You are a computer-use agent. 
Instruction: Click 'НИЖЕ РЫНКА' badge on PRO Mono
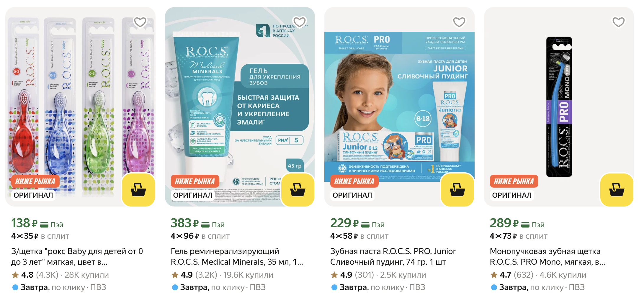point(514,181)
